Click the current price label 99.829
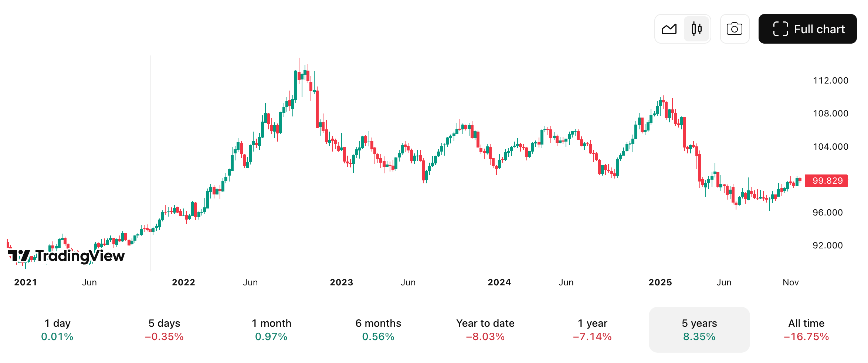The height and width of the screenshot is (363, 868). pyautogui.click(x=827, y=181)
